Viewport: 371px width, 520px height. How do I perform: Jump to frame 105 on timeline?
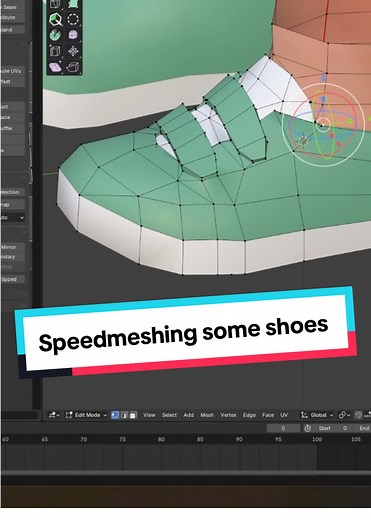point(356,439)
